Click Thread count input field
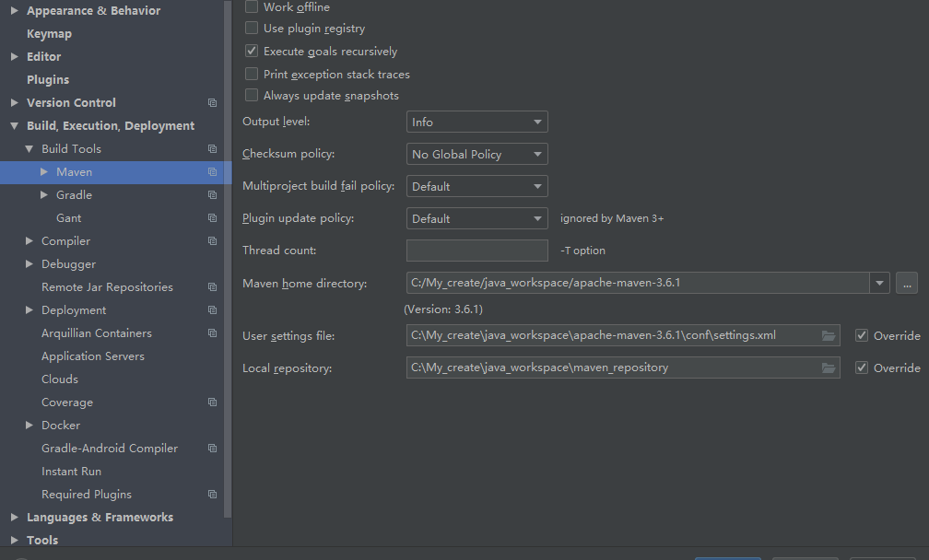929x560 pixels. [477, 251]
